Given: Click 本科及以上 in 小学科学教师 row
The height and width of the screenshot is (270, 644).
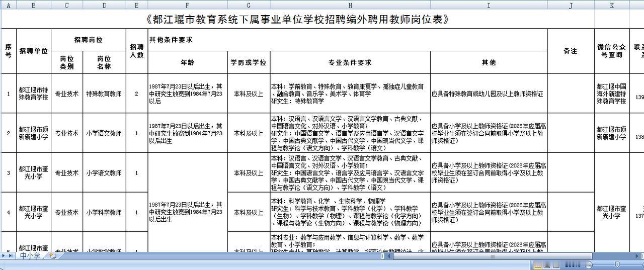Looking at the screenshot, I should tap(249, 212).
